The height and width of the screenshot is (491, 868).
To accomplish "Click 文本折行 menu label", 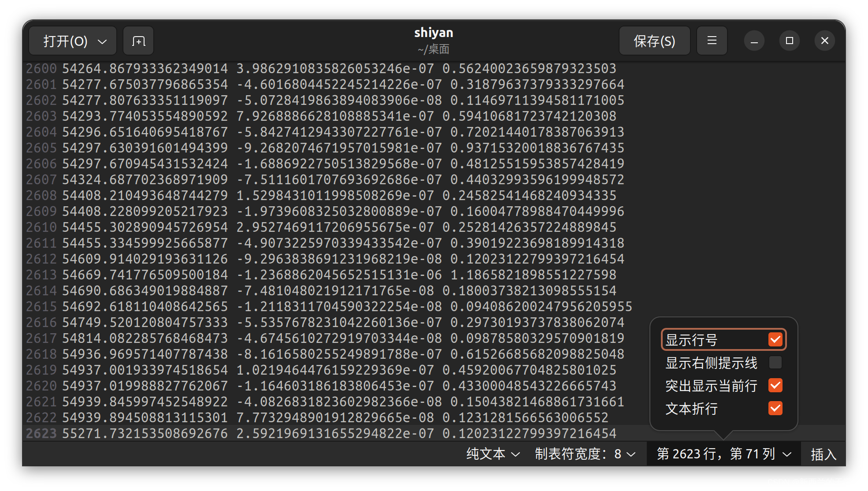I will coord(691,409).
